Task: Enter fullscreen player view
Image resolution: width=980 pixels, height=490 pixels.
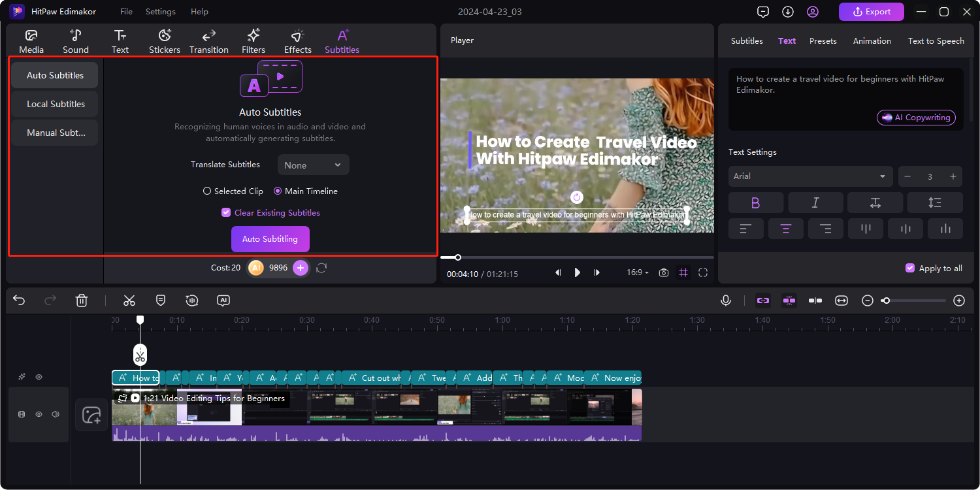Action: [703, 272]
